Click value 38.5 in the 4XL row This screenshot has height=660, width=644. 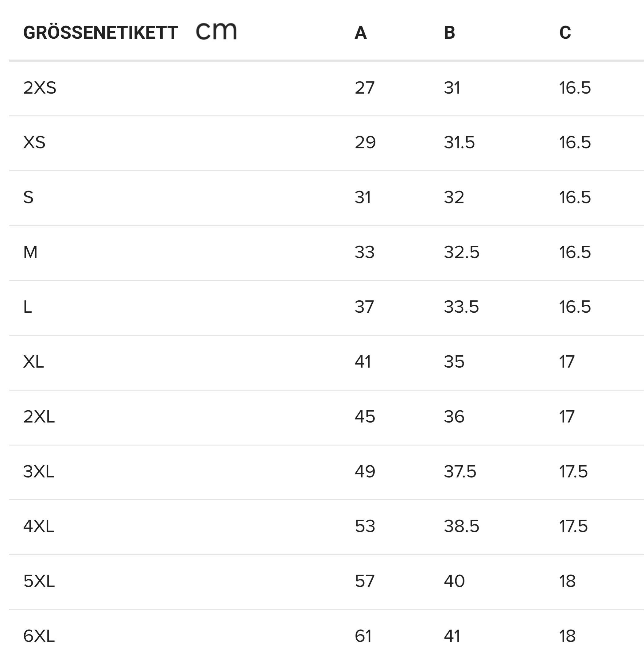click(x=462, y=527)
